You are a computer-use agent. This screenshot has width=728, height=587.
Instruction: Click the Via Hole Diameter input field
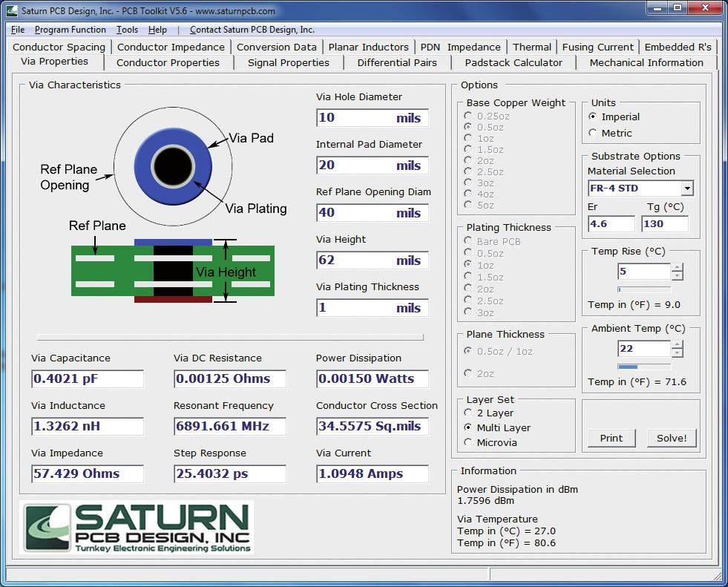372,117
